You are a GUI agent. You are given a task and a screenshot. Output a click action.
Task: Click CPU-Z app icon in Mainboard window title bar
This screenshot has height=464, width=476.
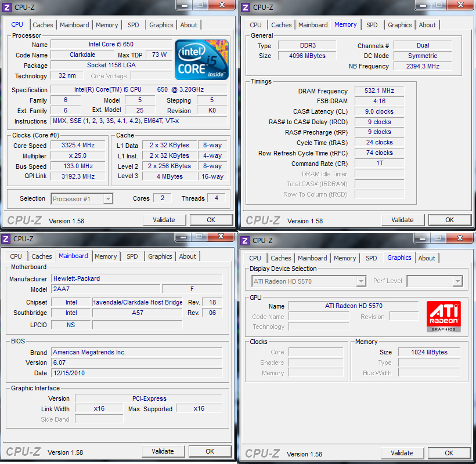[6, 239]
